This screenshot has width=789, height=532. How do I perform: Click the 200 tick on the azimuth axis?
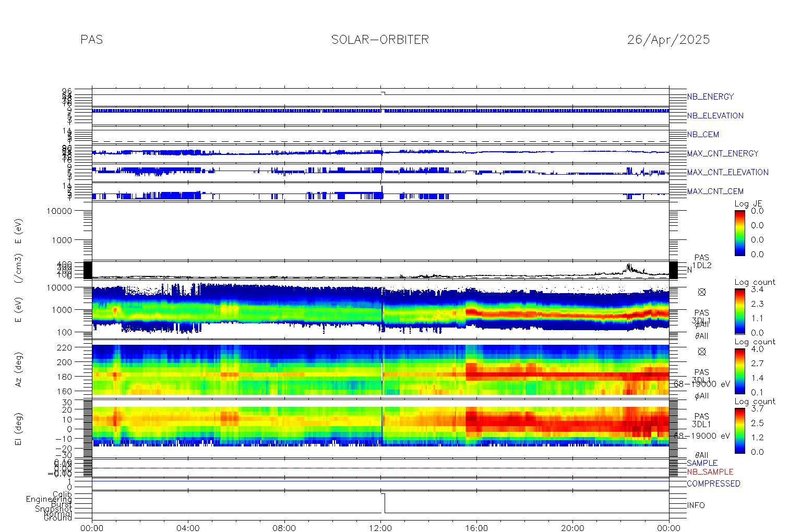click(x=79, y=361)
